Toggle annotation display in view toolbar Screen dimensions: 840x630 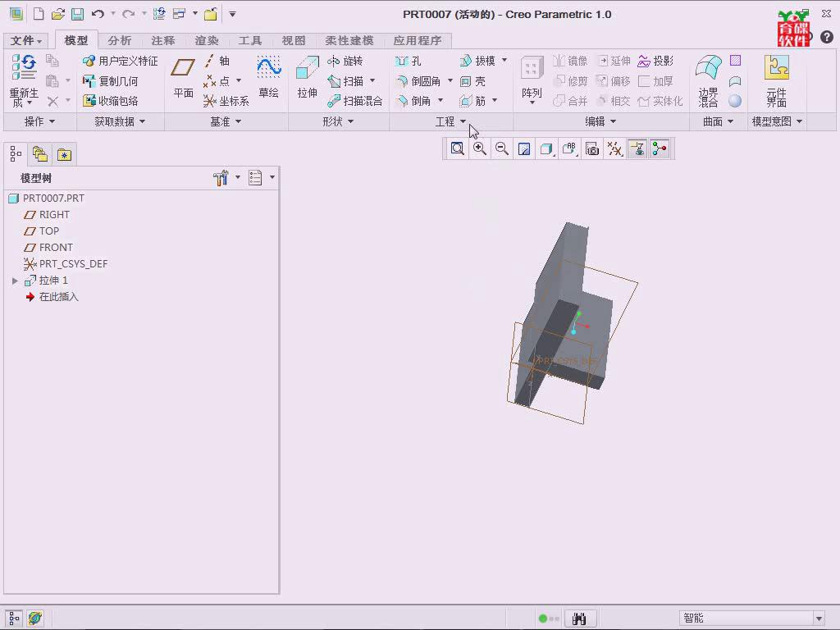(637, 148)
